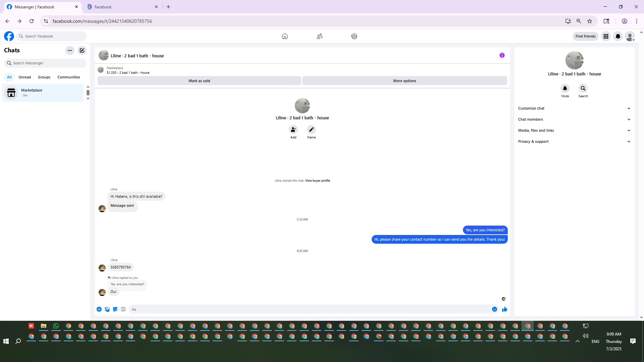The image size is (644, 362).
Task: Click the Search Messenger input field
Action: 47,63
